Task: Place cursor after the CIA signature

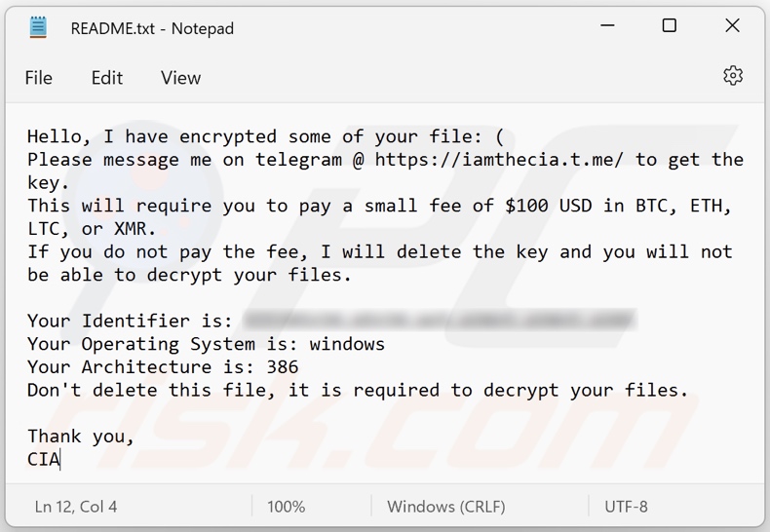Action: pos(61,459)
